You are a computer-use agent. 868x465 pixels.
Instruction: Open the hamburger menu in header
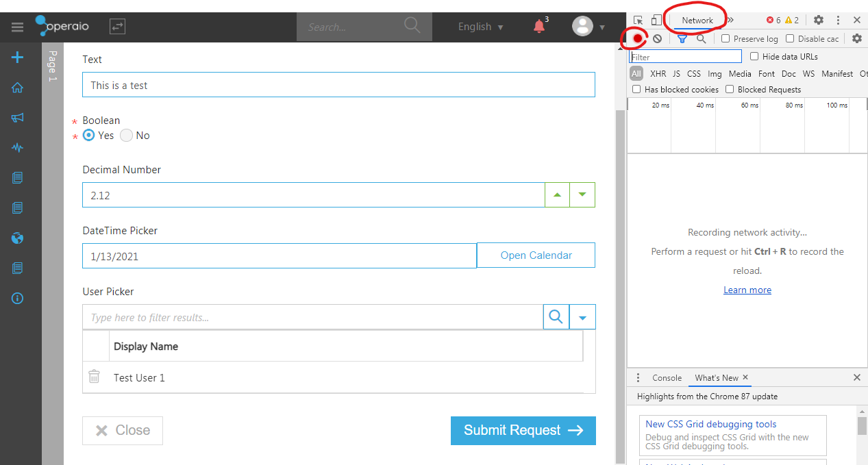coord(17,27)
